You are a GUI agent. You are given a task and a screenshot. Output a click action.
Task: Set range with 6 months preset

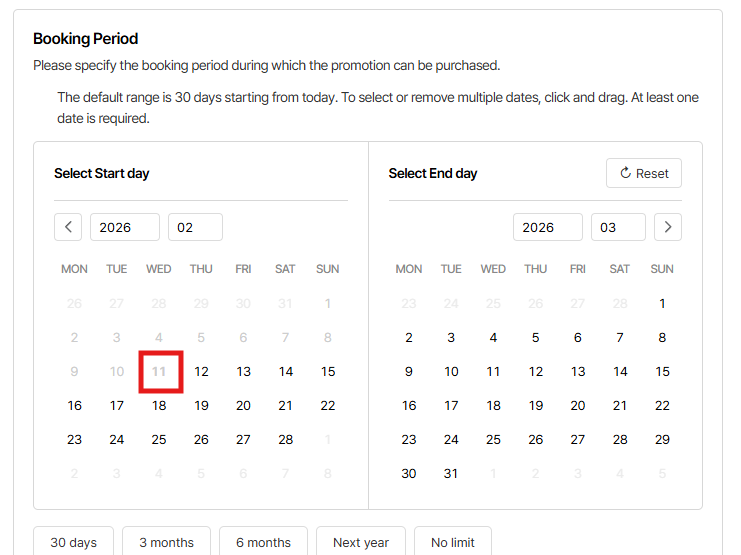click(x=263, y=542)
